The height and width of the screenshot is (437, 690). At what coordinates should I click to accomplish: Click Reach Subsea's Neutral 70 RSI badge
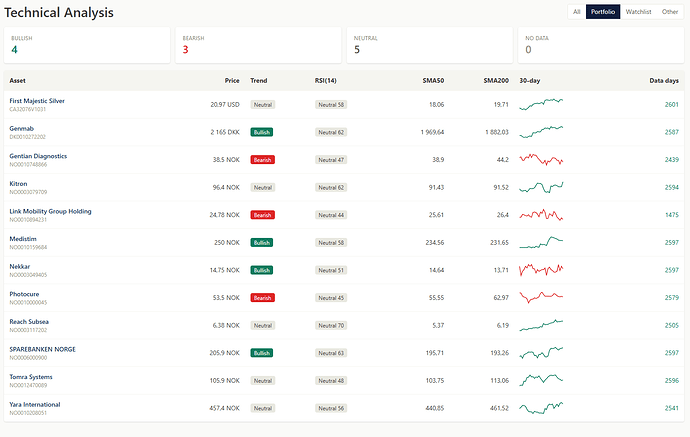tap(331, 326)
